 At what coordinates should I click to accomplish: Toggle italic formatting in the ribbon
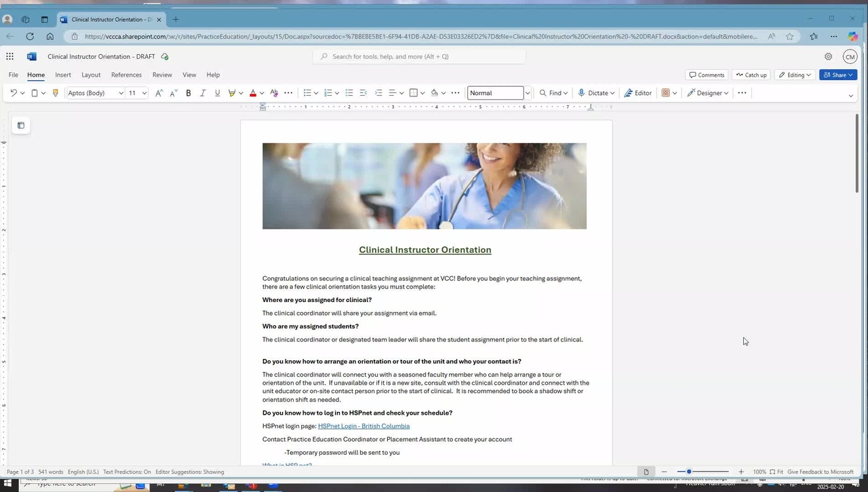[x=203, y=93]
